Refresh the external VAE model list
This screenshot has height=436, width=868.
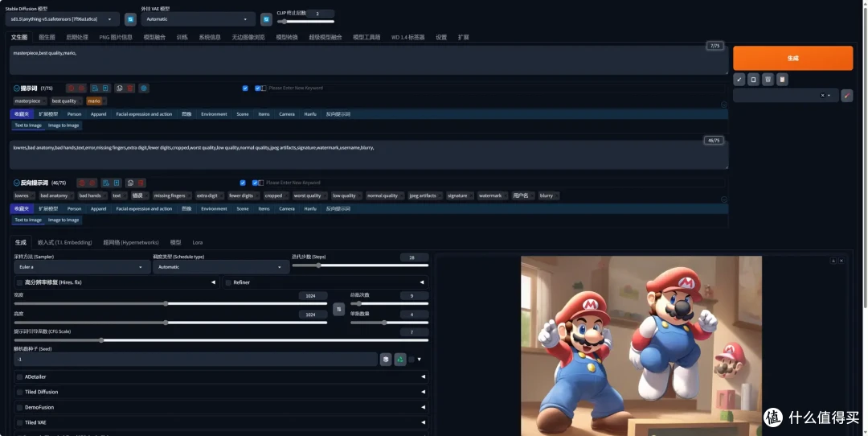[266, 19]
